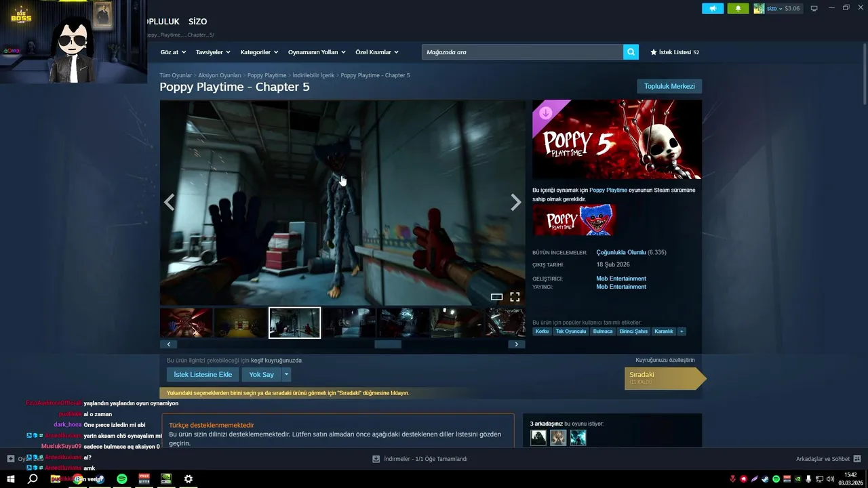Open Windows search from the taskbar
868x488 pixels.
click(x=33, y=479)
